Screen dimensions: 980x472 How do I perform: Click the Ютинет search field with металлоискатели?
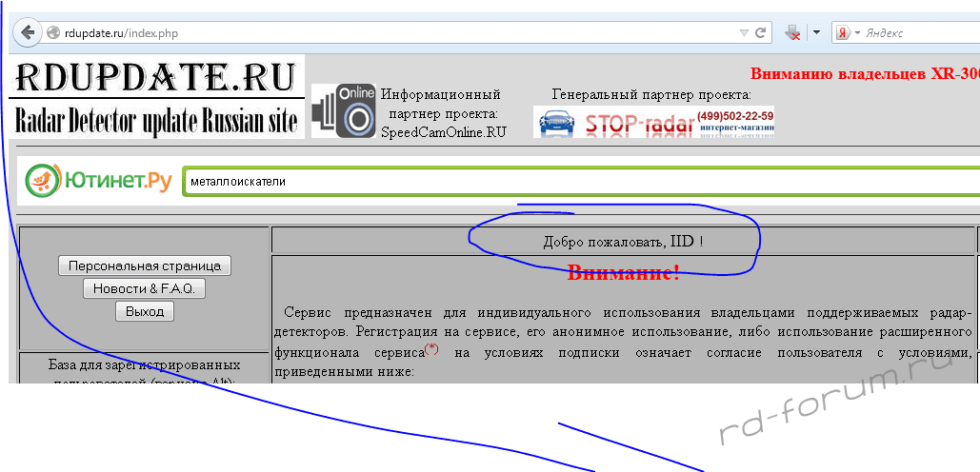click(571, 181)
